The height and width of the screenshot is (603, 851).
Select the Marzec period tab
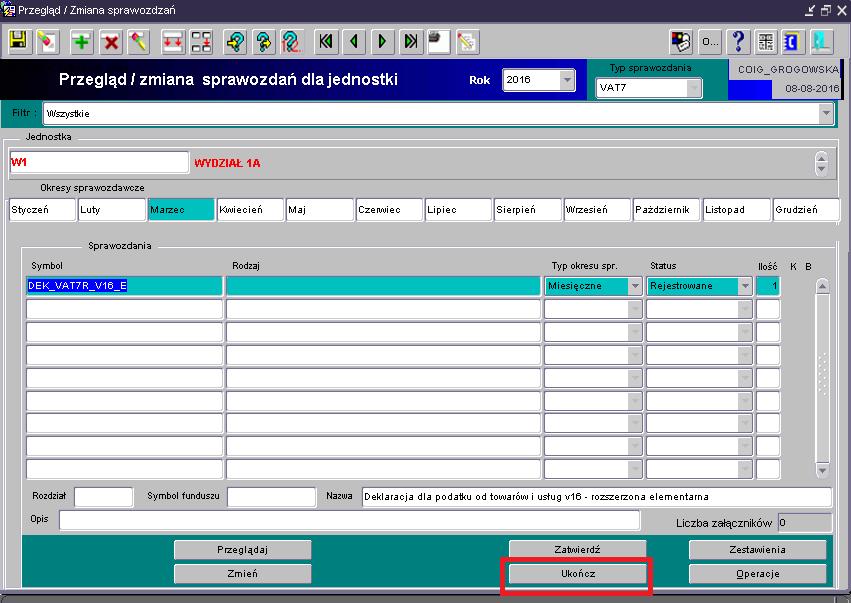[181, 210]
